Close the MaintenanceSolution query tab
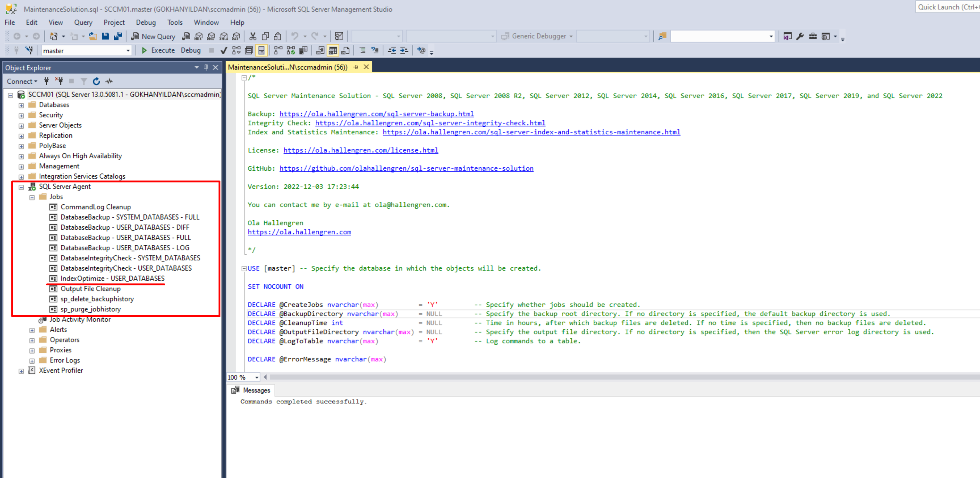Screen dimensions: 980x478 tap(366, 67)
